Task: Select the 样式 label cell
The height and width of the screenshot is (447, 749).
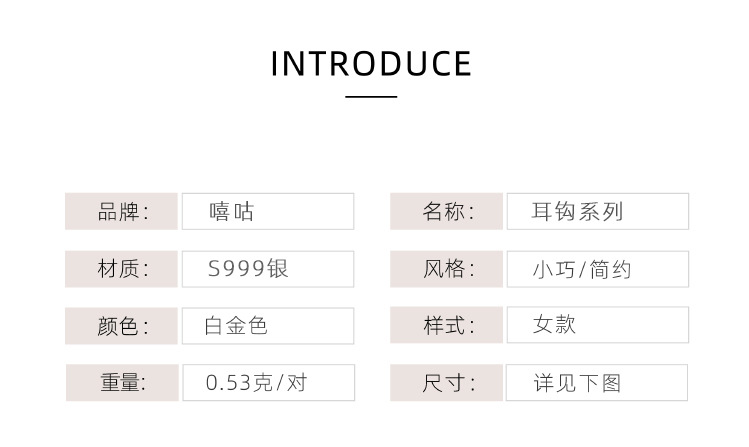Action: (x=446, y=326)
